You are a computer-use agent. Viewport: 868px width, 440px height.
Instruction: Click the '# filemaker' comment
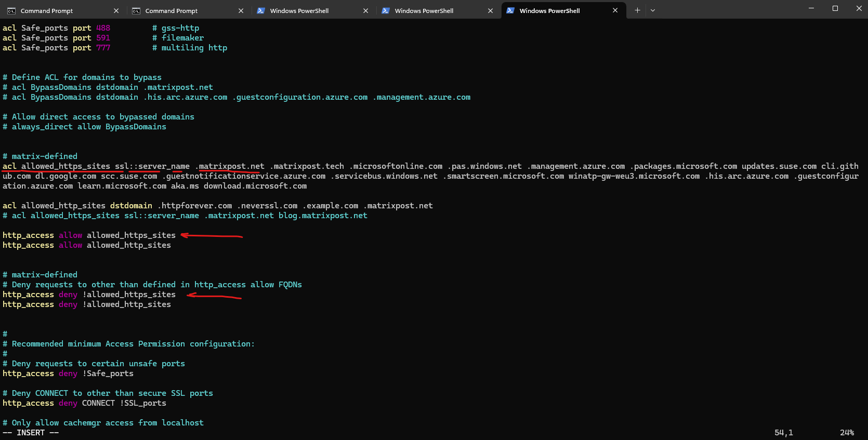pos(178,38)
